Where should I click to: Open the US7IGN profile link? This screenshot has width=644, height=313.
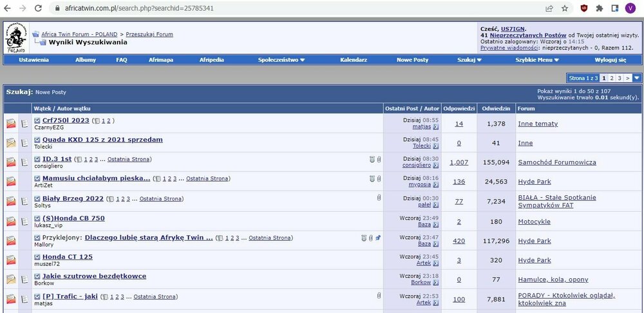(513, 29)
